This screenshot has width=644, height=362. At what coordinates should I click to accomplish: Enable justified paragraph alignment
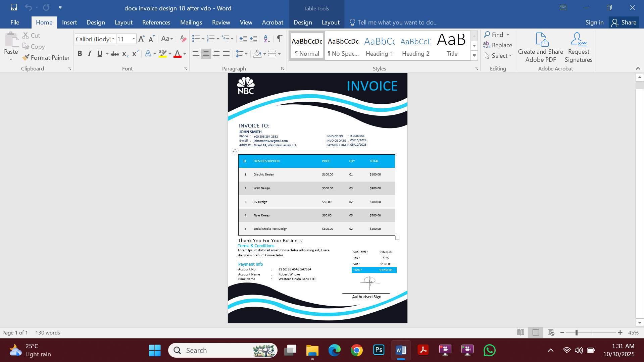coord(226,53)
